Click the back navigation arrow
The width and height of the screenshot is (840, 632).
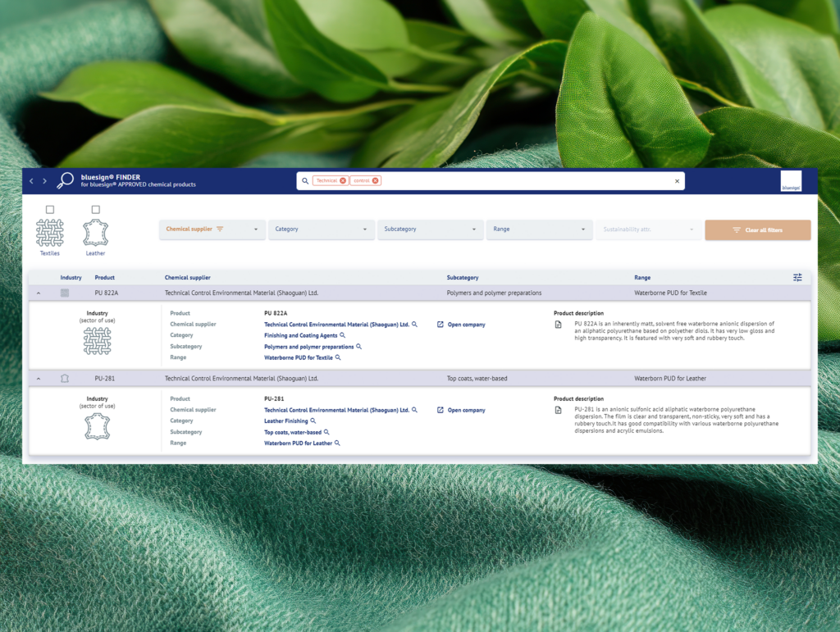pos(30,181)
